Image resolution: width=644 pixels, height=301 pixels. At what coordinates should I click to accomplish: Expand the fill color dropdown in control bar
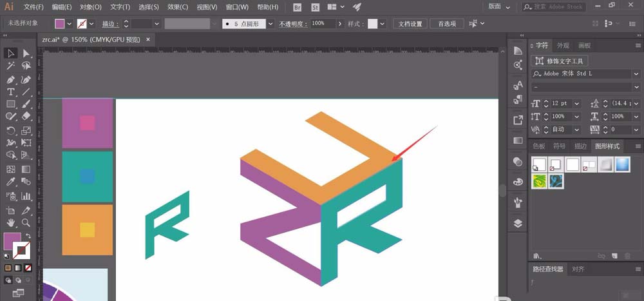click(69, 24)
